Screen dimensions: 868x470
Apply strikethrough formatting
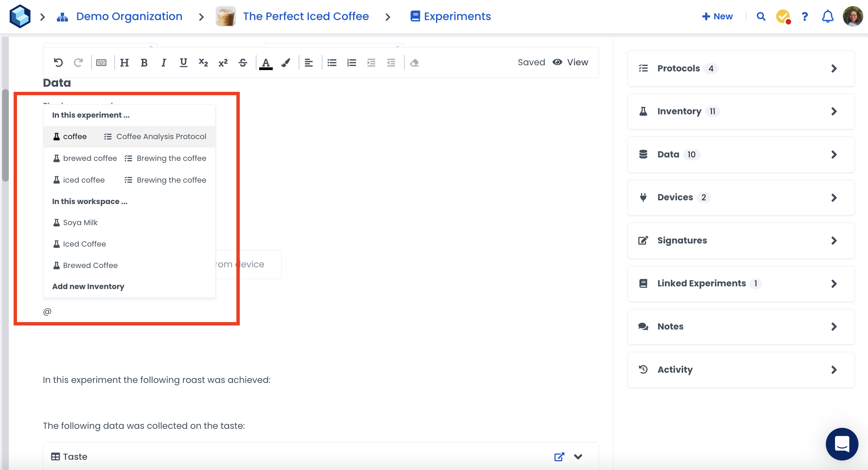pyautogui.click(x=243, y=63)
